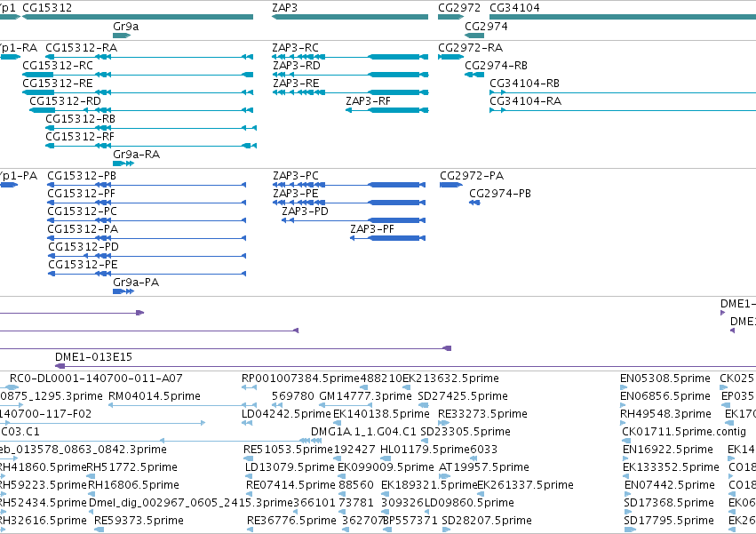Image resolution: width=756 pixels, height=534 pixels.
Task: Click EST EK261337.5prime
Action: point(526,485)
